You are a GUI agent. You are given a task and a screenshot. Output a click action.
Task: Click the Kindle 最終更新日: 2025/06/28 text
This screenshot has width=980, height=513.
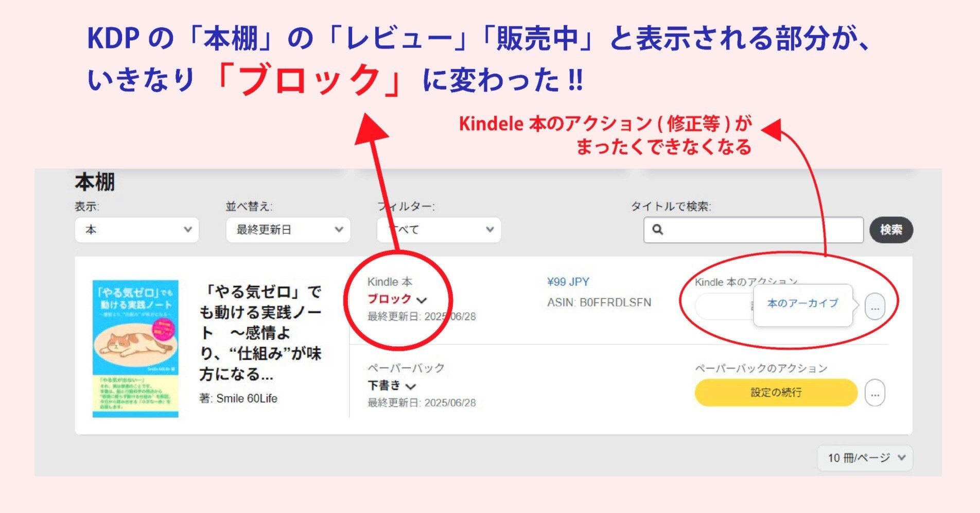click(422, 316)
